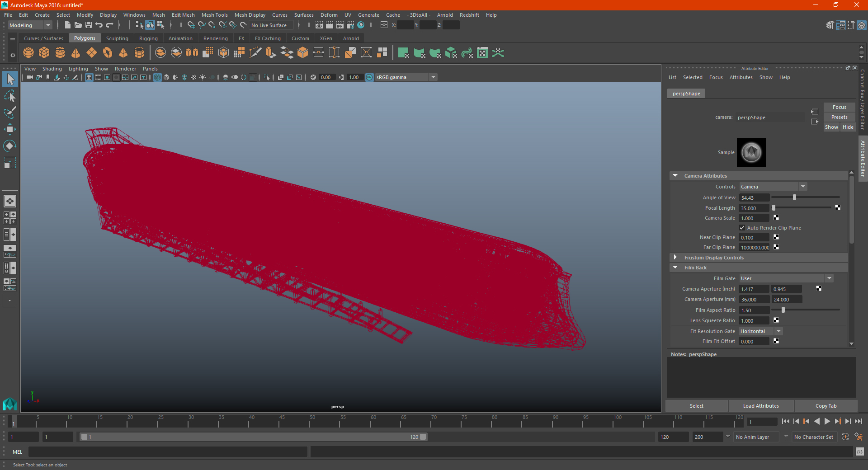Click the Save Scene disk icon

[89, 25]
